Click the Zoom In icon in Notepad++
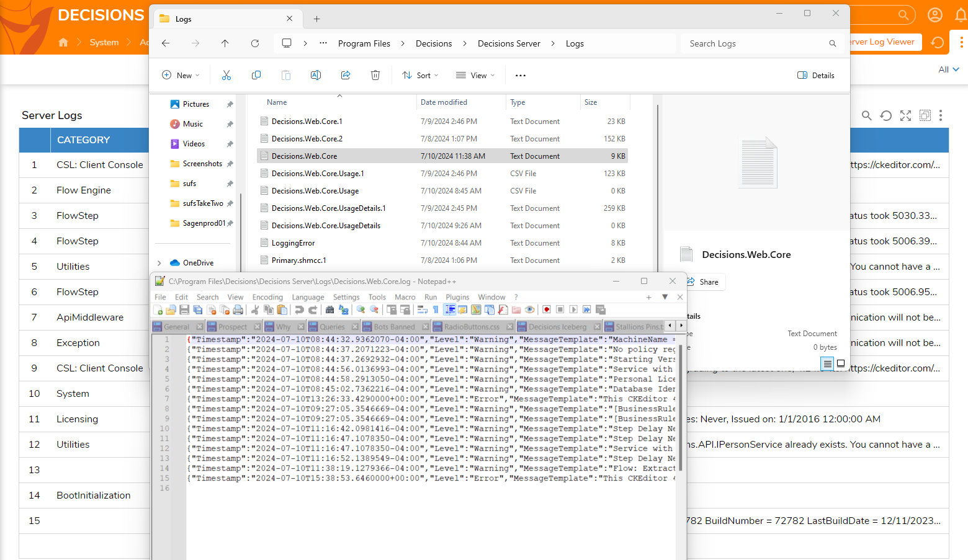The width and height of the screenshot is (968, 560). 361,309
